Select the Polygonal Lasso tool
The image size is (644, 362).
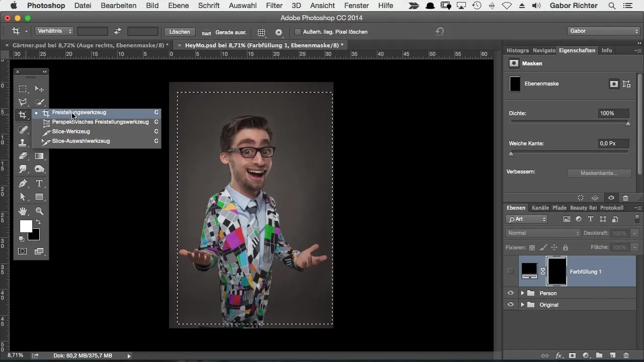pyautogui.click(x=23, y=102)
